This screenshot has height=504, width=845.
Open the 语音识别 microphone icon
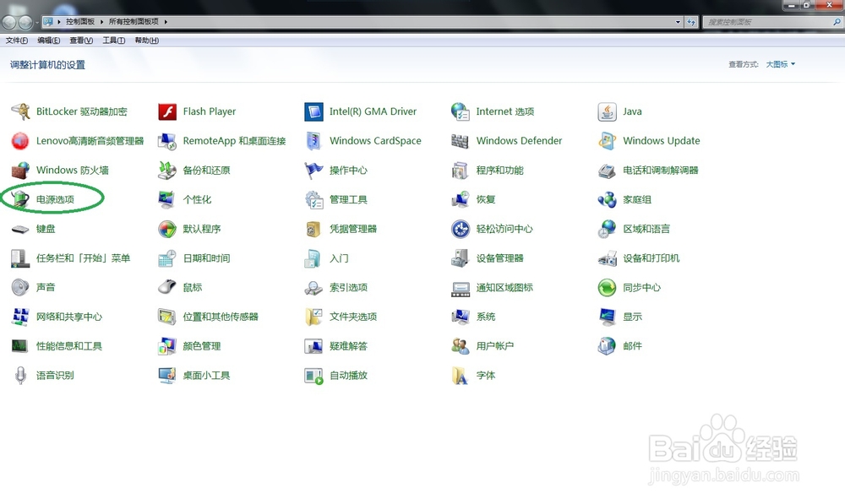[20, 376]
